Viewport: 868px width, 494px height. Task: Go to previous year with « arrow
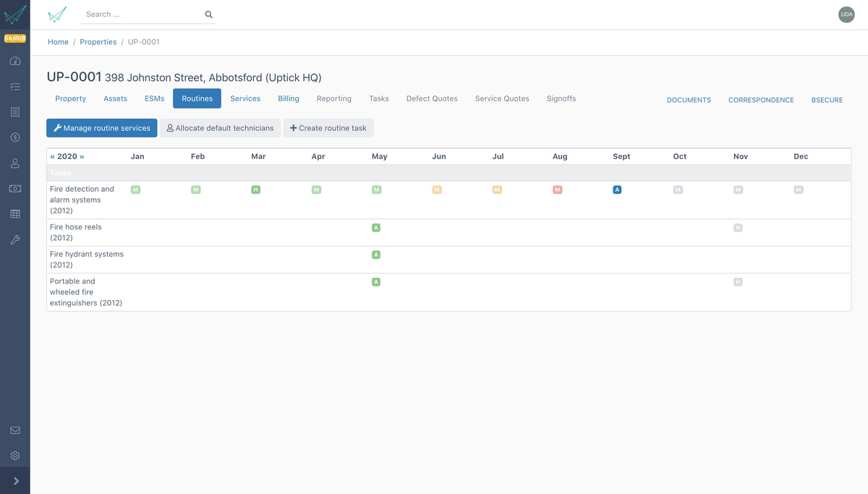[x=52, y=156]
